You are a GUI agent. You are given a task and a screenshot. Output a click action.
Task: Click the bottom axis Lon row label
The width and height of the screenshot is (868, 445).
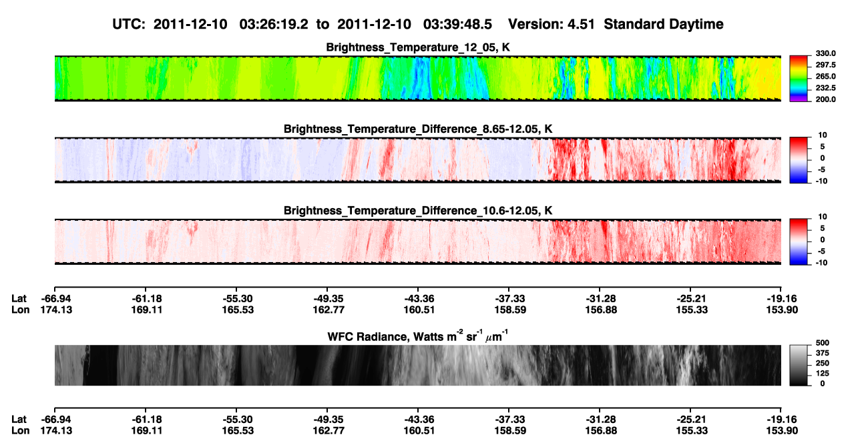(21, 430)
